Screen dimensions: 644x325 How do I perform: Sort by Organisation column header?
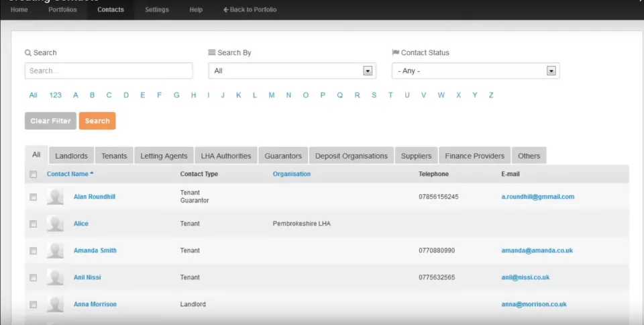click(x=292, y=174)
